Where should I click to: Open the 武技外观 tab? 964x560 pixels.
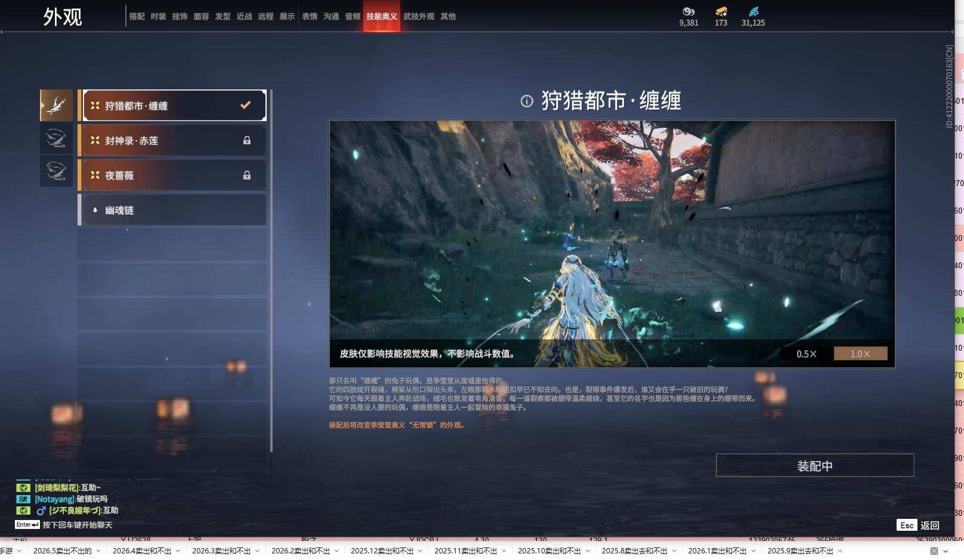(419, 17)
